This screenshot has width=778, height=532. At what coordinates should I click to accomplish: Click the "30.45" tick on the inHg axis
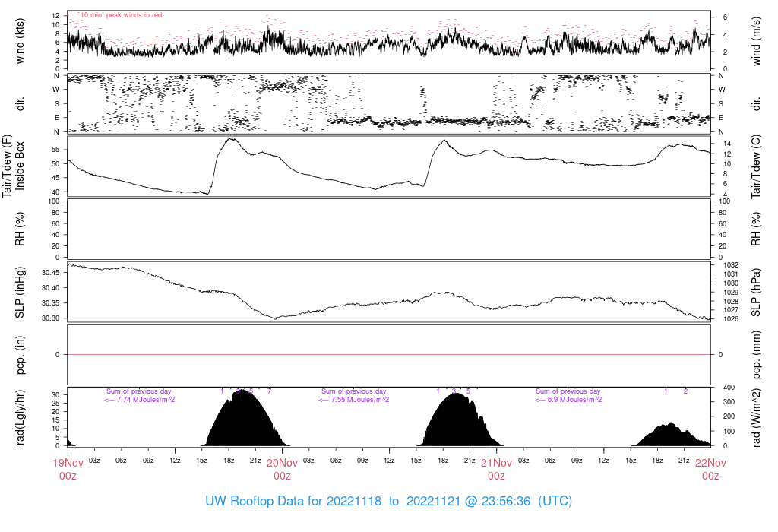pos(51,272)
